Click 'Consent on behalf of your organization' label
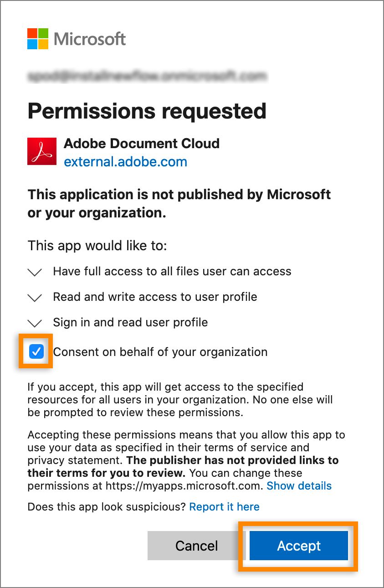384x588 pixels. (x=160, y=352)
